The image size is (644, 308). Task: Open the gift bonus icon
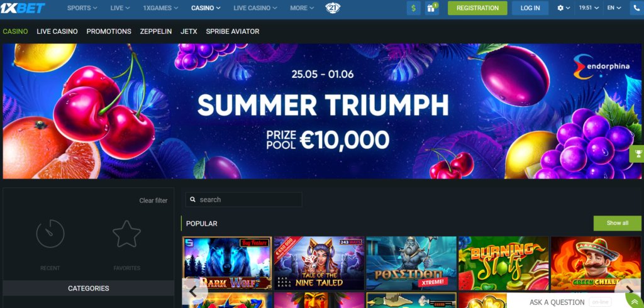[x=431, y=8]
